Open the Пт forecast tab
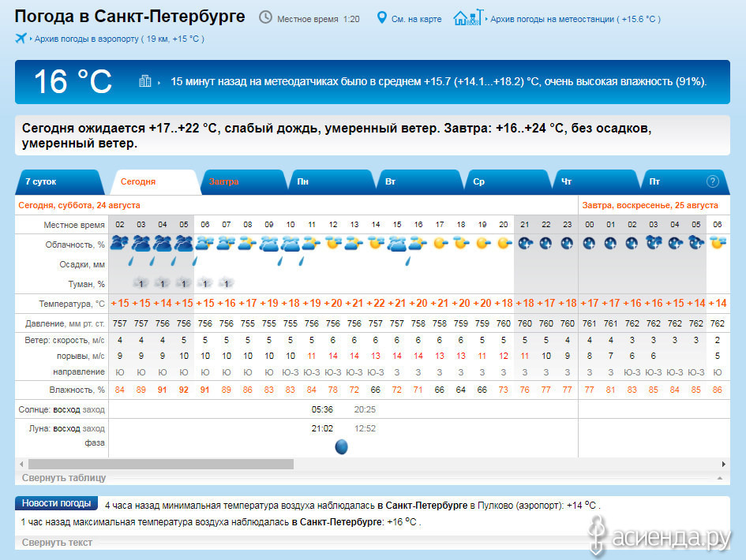The width and height of the screenshot is (746, 560). pos(685,181)
